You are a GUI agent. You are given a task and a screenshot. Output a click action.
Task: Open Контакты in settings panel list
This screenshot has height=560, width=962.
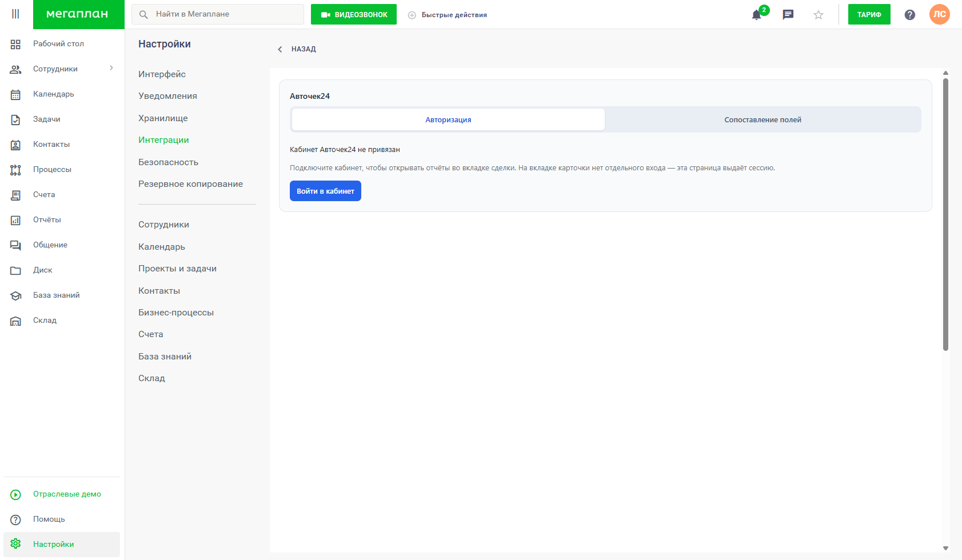click(159, 291)
